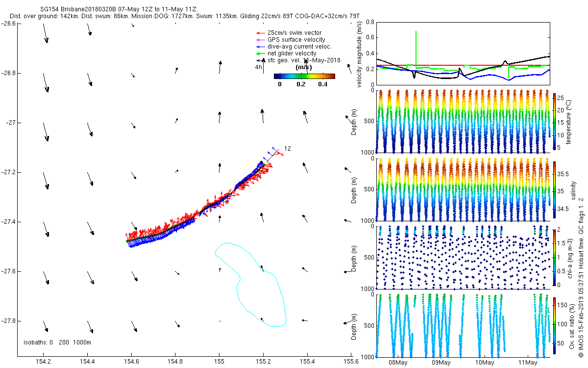Click the tall green spike in the velocity plot

click(x=416, y=49)
